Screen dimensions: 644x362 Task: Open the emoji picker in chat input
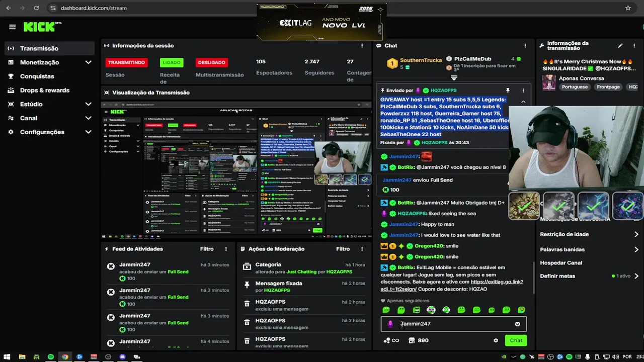click(517, 324)
